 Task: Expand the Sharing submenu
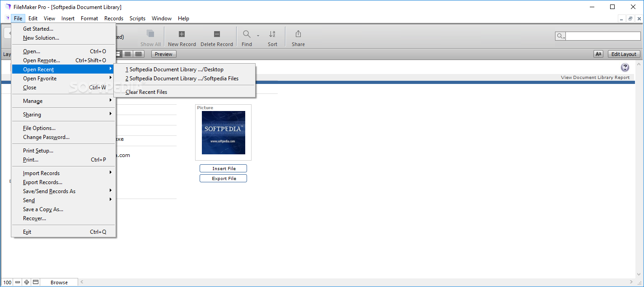click(x=63, y=115)
